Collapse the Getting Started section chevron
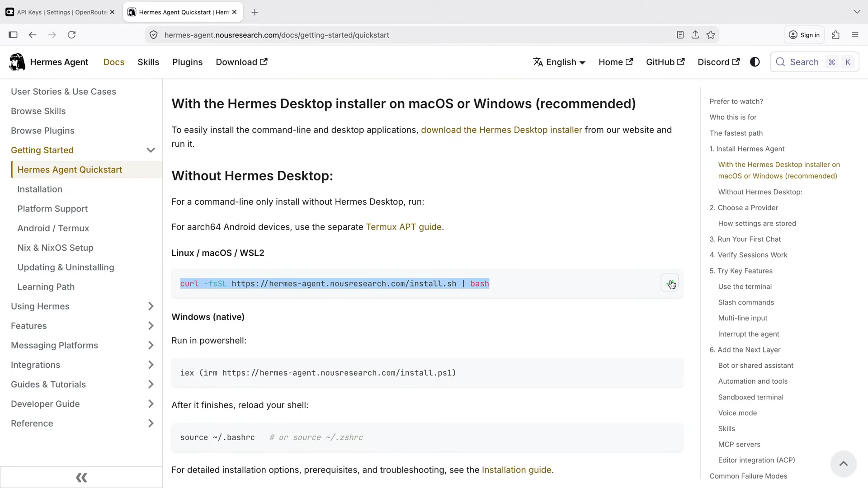868x488 pixels. pos(151,150)
